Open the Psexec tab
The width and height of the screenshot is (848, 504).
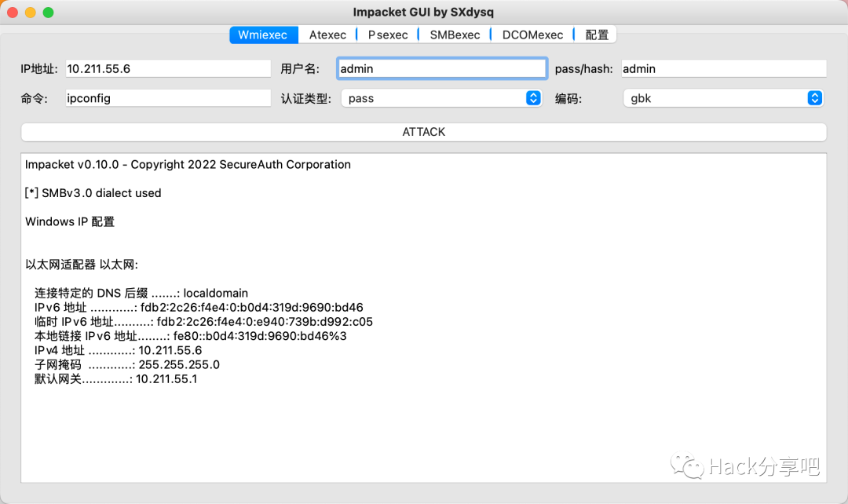[x=387, y=35]
